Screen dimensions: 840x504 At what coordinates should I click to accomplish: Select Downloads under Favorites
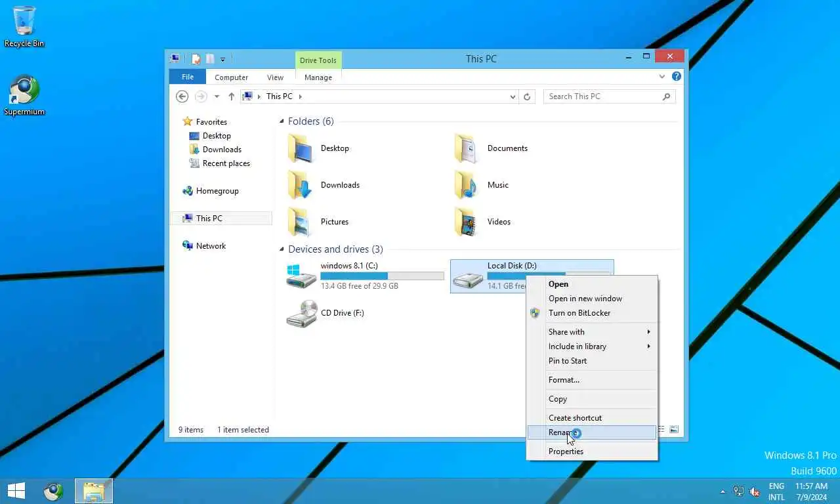tap(215, 150)
